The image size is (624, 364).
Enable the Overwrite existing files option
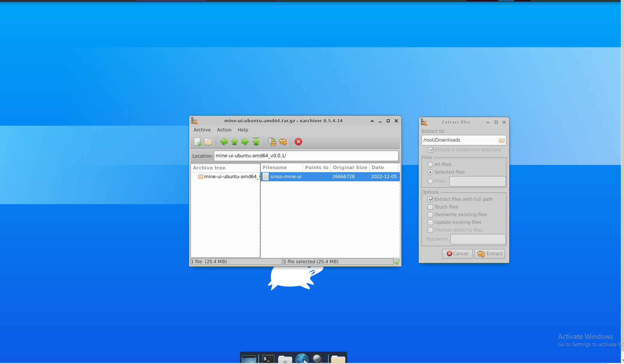(430, 215)
